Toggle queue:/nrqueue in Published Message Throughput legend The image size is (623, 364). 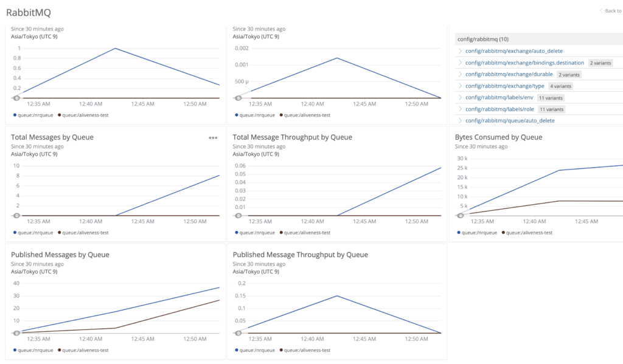pos(255,350)
